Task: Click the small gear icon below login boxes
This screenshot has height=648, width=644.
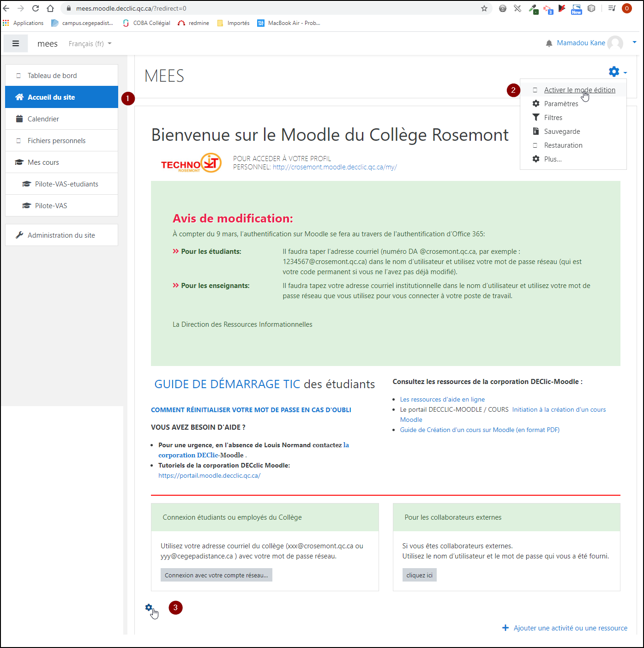Action: pos(149,607)
